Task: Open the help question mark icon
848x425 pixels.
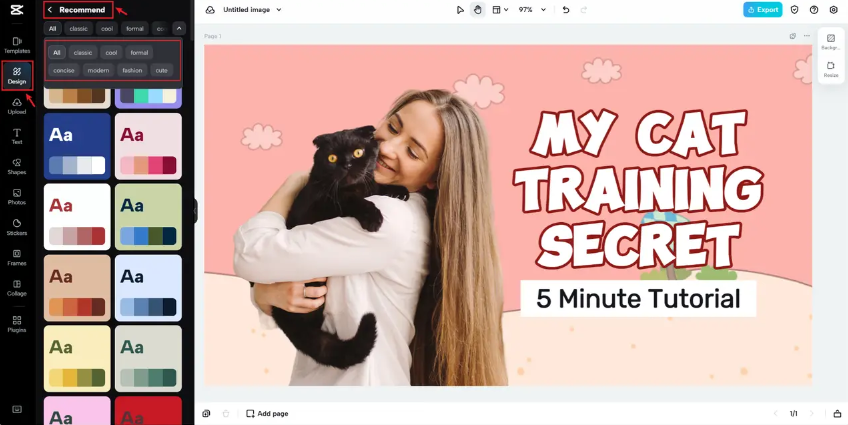Action: tap(814, 10)
